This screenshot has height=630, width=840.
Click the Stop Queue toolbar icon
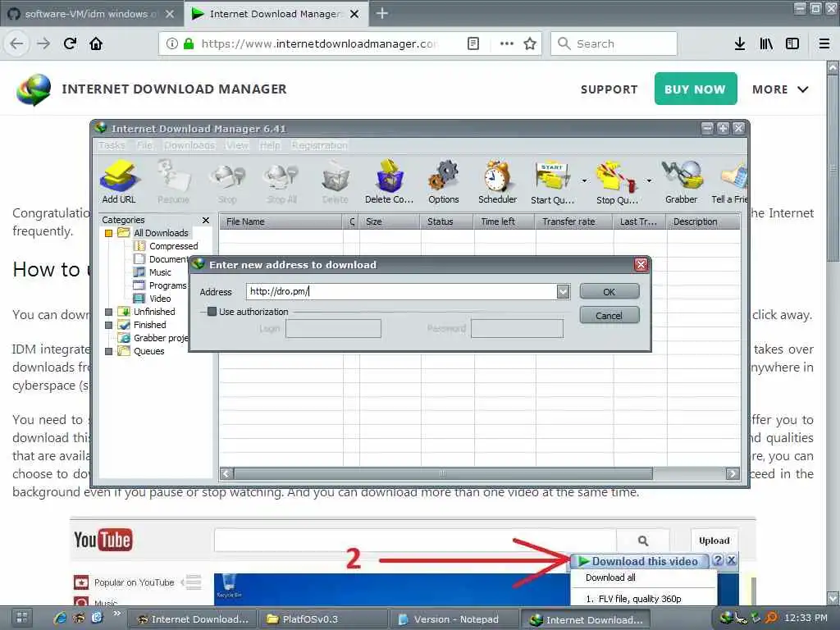click(617, 182)
